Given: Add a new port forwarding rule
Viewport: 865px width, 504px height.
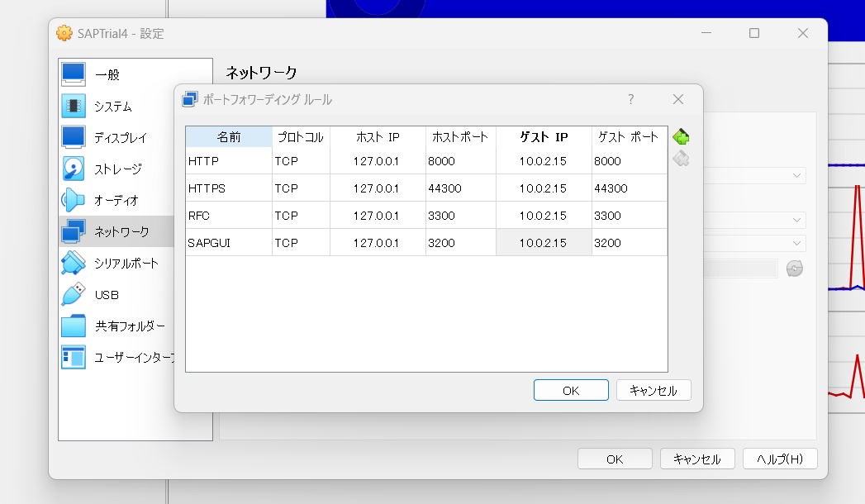Looking at the screenshot, I should 681,136.
